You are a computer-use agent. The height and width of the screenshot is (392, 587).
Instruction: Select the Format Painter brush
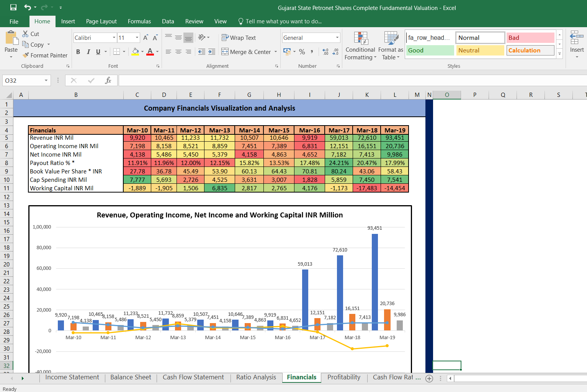[x=26, y=55]
